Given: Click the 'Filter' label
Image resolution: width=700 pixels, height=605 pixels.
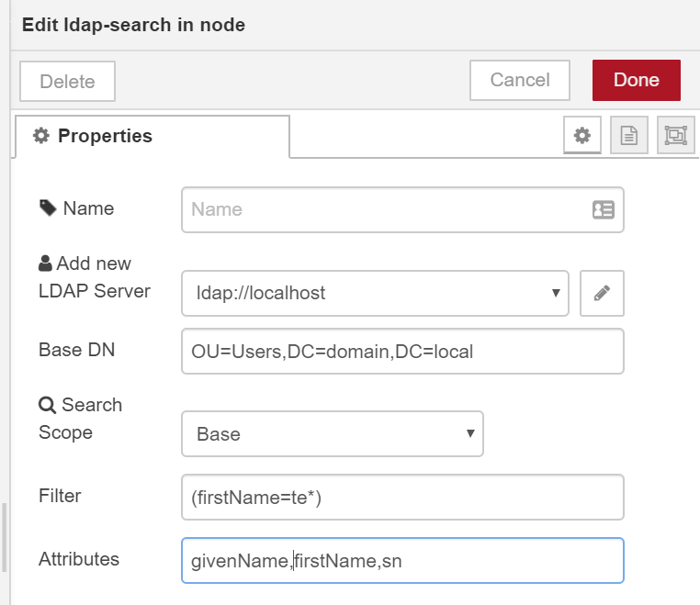Looking at the screenshot, I should click(60, 496).
